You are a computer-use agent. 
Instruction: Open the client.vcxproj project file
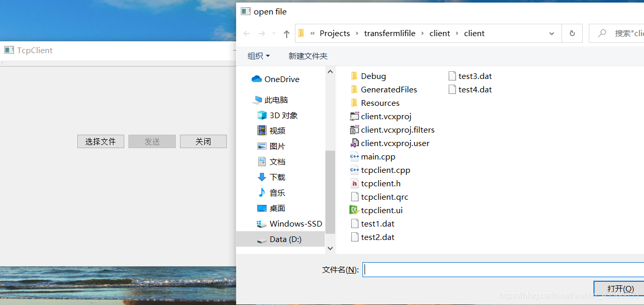pos(354,116)
